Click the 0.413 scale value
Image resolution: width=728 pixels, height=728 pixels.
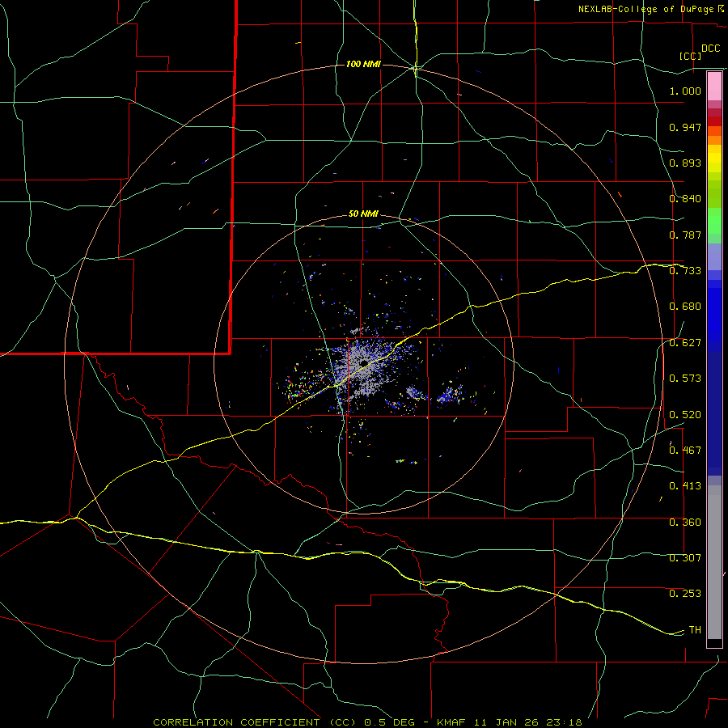(x=685, y=486)
